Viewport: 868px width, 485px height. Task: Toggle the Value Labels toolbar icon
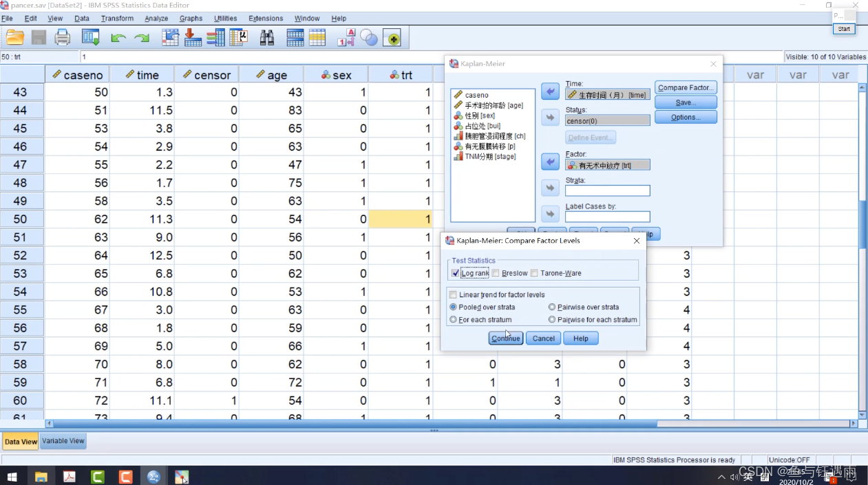point(346,38)
